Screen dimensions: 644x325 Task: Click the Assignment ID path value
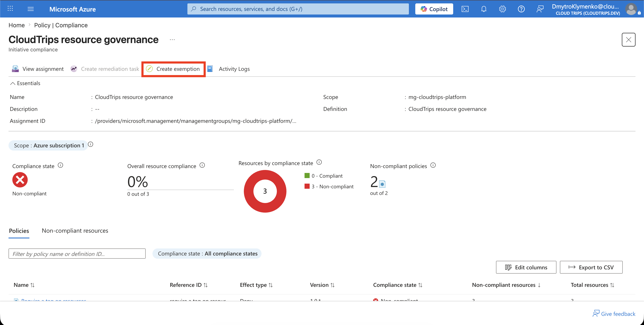[195, 121]
